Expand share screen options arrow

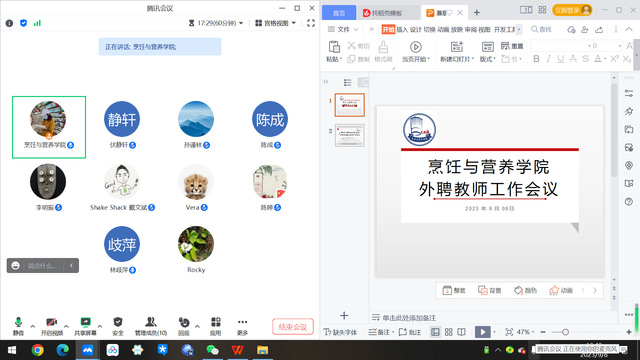pos(100,326)
